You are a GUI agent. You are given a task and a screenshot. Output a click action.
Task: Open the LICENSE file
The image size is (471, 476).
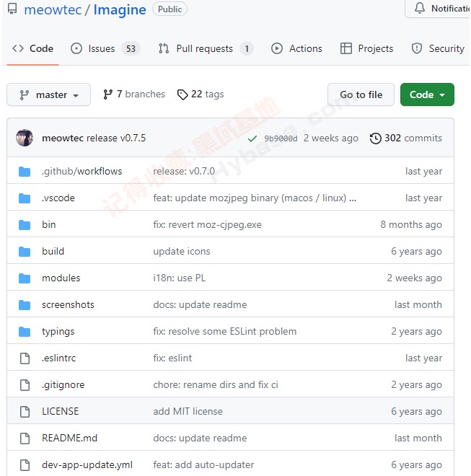pyautogui.click(x=60, y=411)
